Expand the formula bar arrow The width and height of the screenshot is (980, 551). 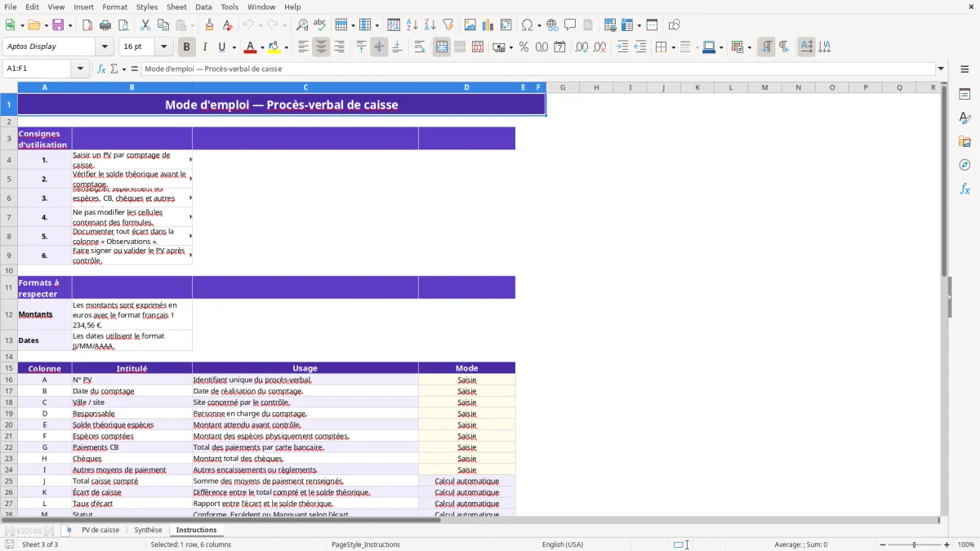pos(941,69)
